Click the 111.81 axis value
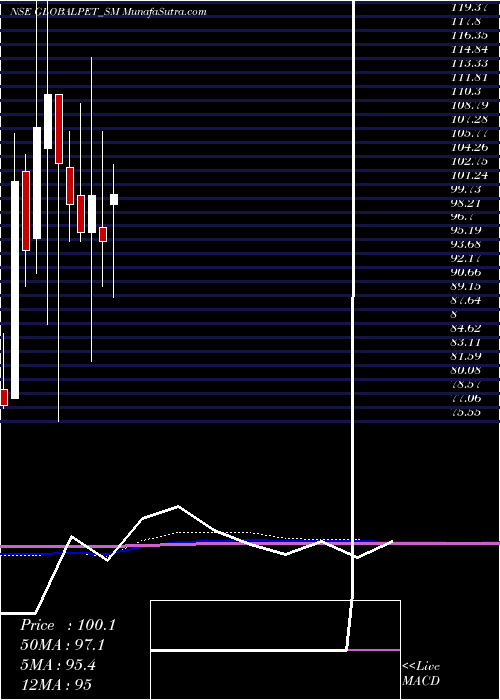This screenshot has height=700, width=500. 468,77
